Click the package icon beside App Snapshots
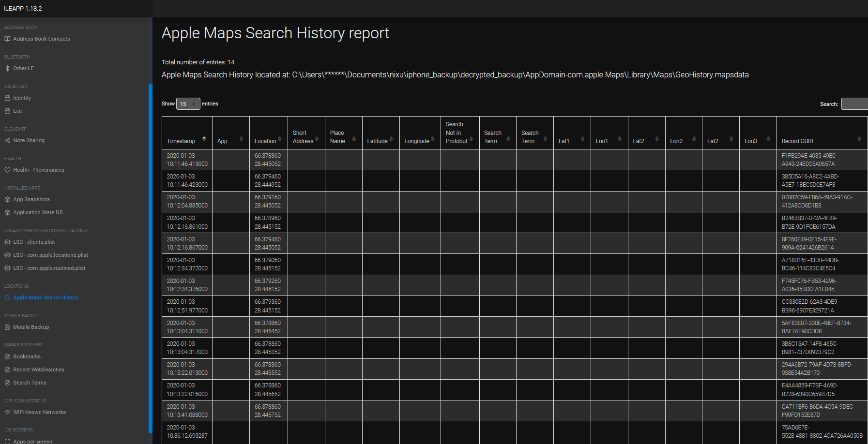Screen dimensions: 868x444 pyautogui.click(x=7, y=199)
